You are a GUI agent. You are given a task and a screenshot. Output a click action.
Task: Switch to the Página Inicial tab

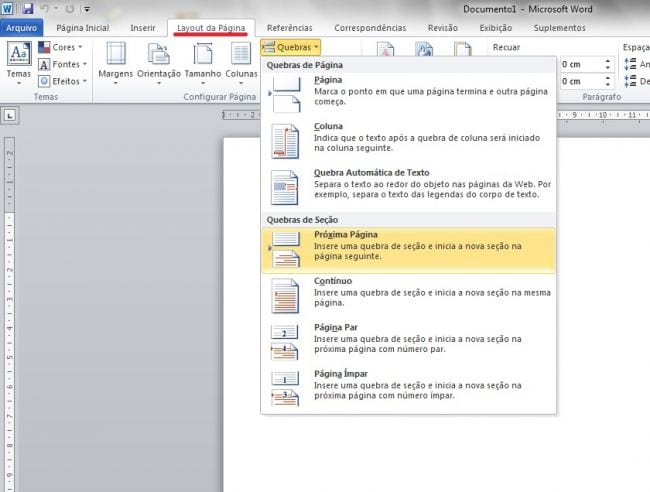click(82, 28)
